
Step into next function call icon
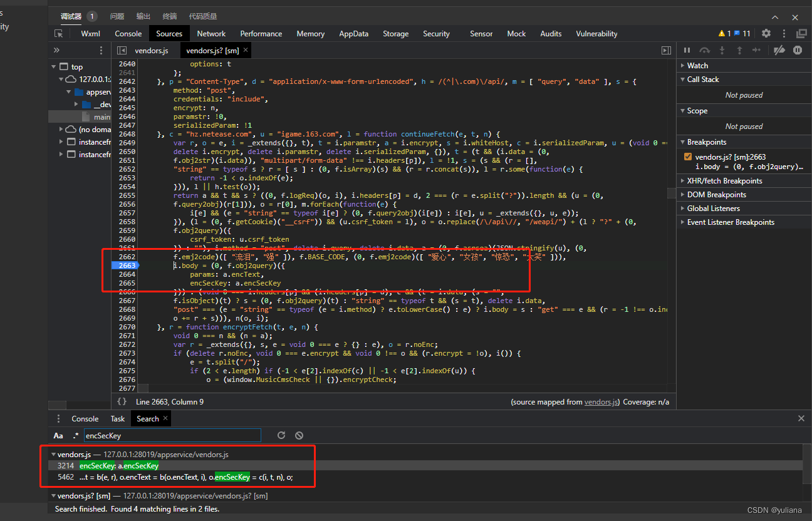(x=722, y=50)
